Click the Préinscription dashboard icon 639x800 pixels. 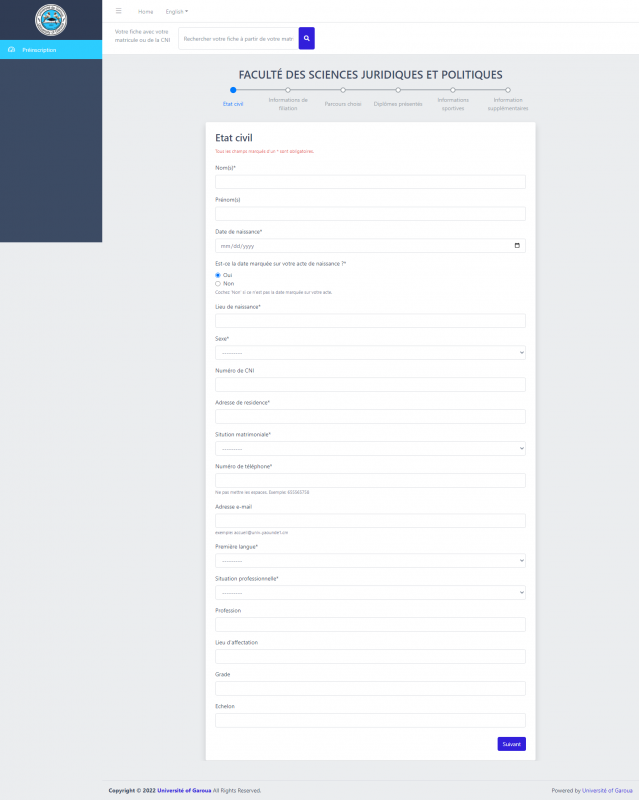coord(11,49)
